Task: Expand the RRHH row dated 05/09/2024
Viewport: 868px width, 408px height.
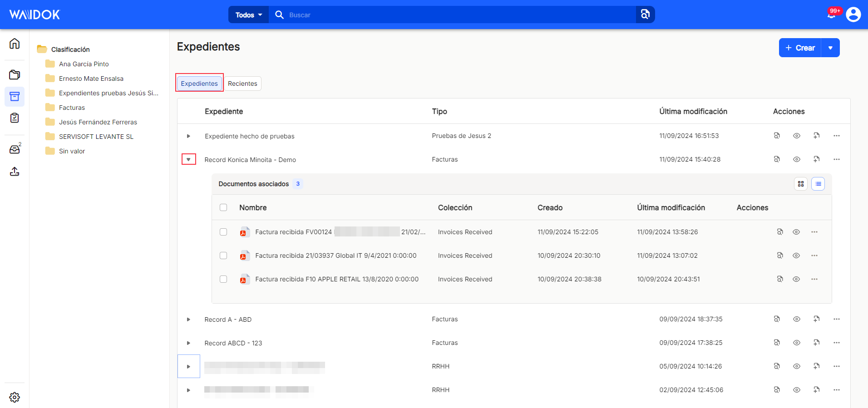Action: pyautogui.click(x=188, y=366)
